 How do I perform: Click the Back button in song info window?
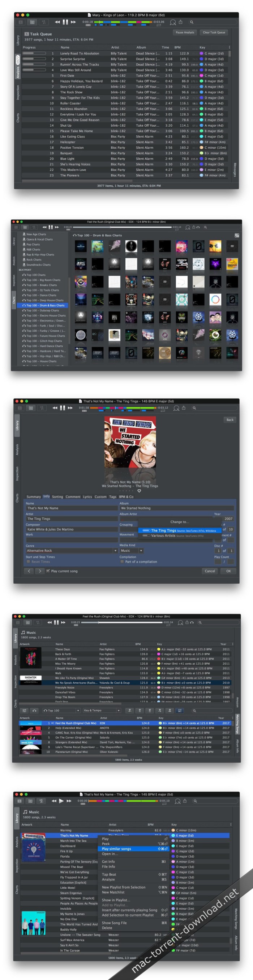[x=230, y=420]
